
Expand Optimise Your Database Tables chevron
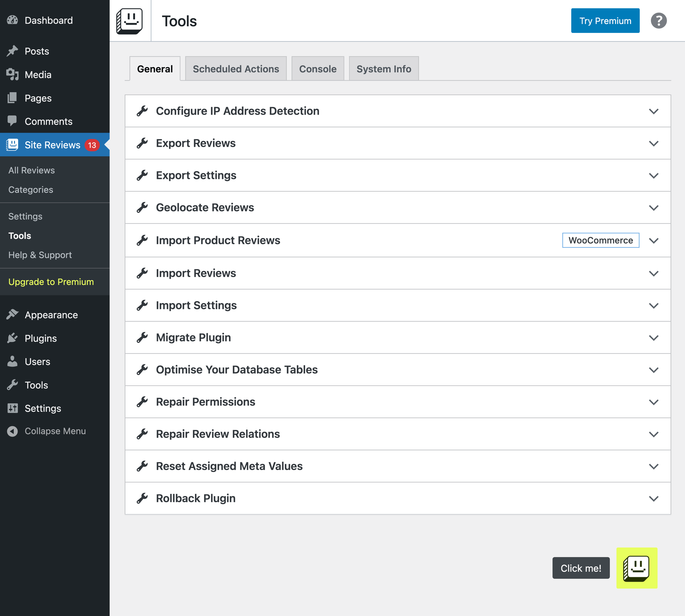[x=653, y=370]
